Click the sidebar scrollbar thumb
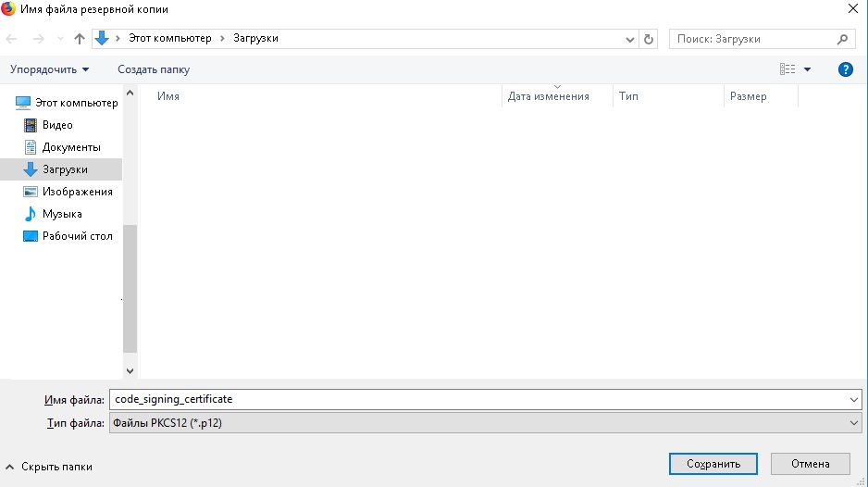 tap(130, 289)
